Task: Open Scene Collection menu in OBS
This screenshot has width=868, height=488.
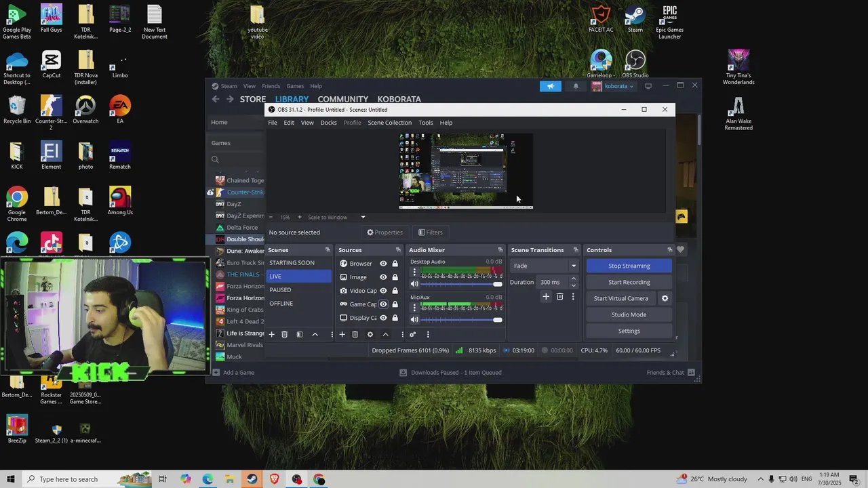Action: pos(389,123)
